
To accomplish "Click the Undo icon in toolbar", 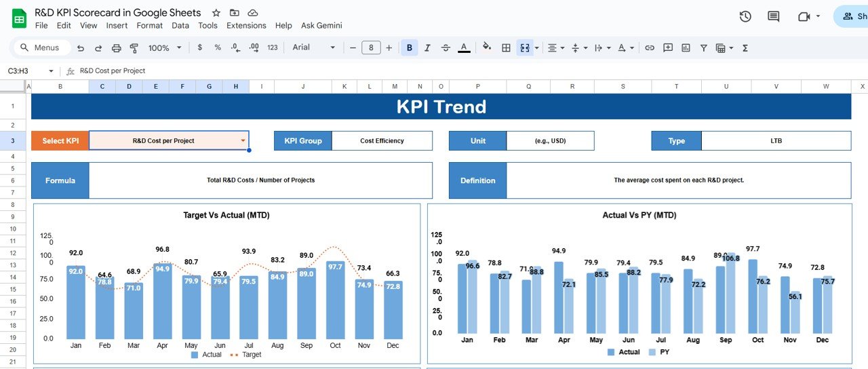I will [81, 48].
